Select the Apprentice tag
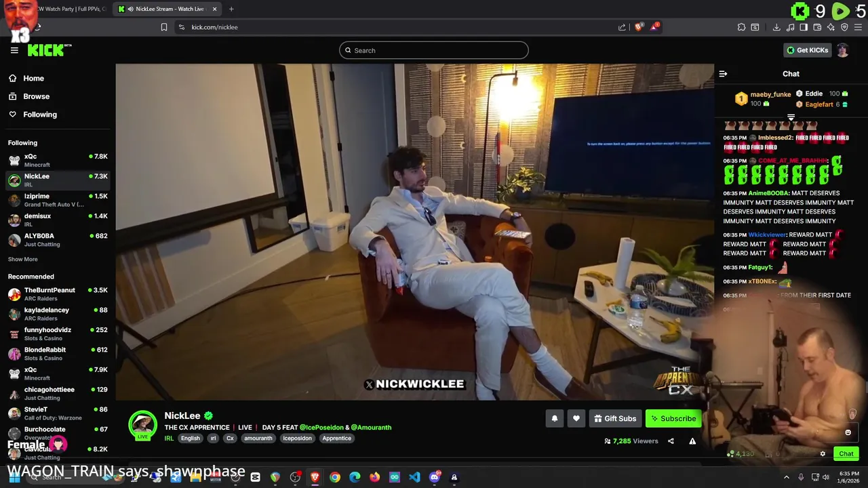 [x=337, y=439]
